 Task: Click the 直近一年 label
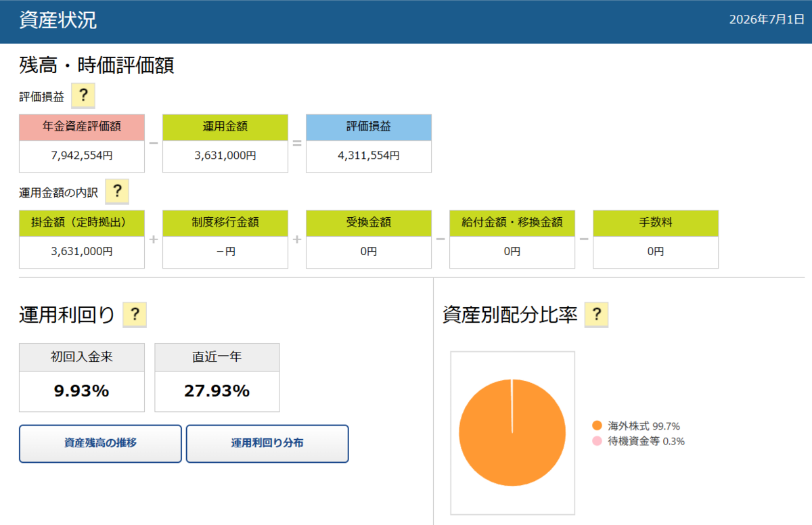click(x=217, y=357)
